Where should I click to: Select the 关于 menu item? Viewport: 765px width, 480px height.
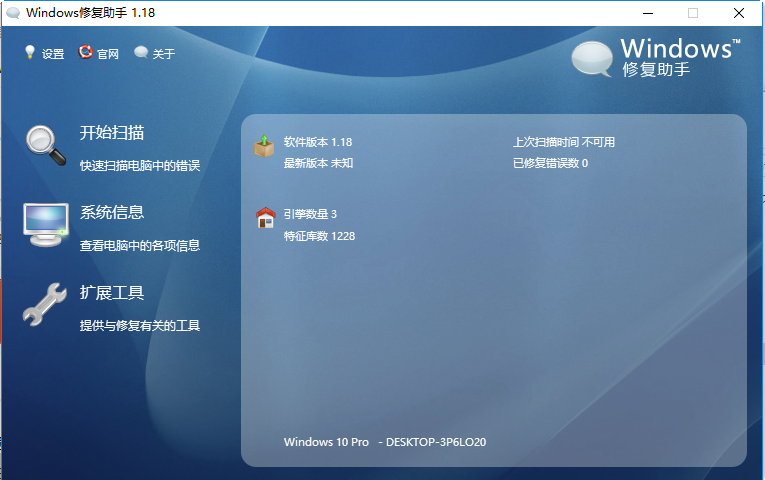click(164, 54)
